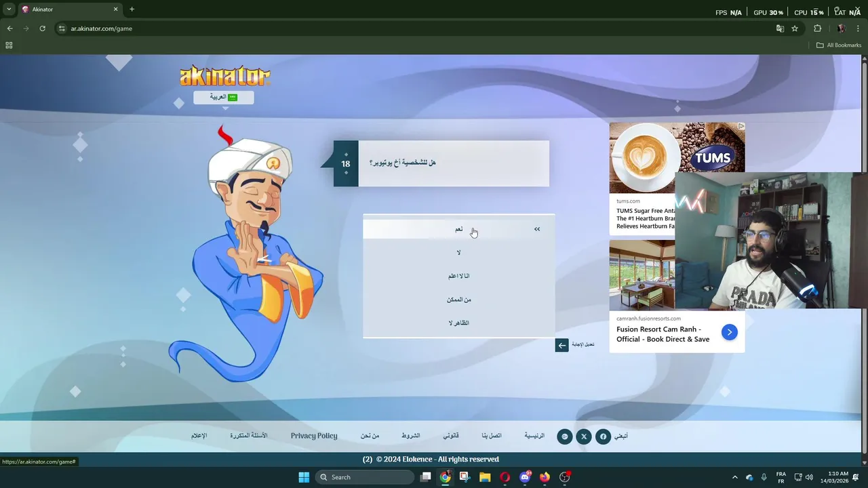The height and width of the screenshot is (488, 868).
Task: Click the Fusion Resort ad blue arrow
Action: tap(729, 332)
